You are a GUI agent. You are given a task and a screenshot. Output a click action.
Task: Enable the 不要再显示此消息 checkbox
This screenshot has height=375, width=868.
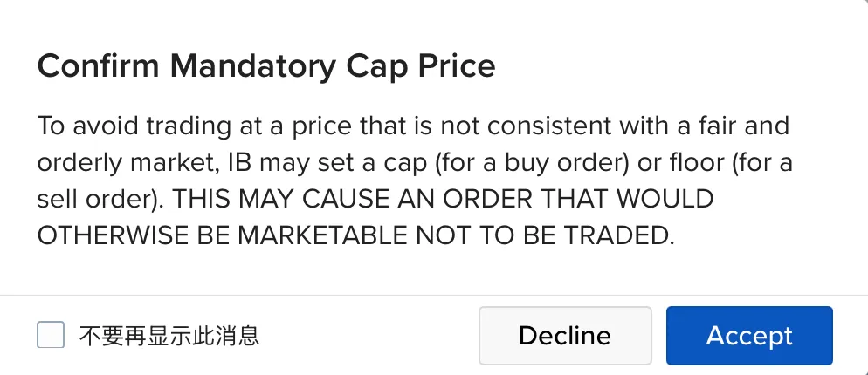click(x=51, y=335)
